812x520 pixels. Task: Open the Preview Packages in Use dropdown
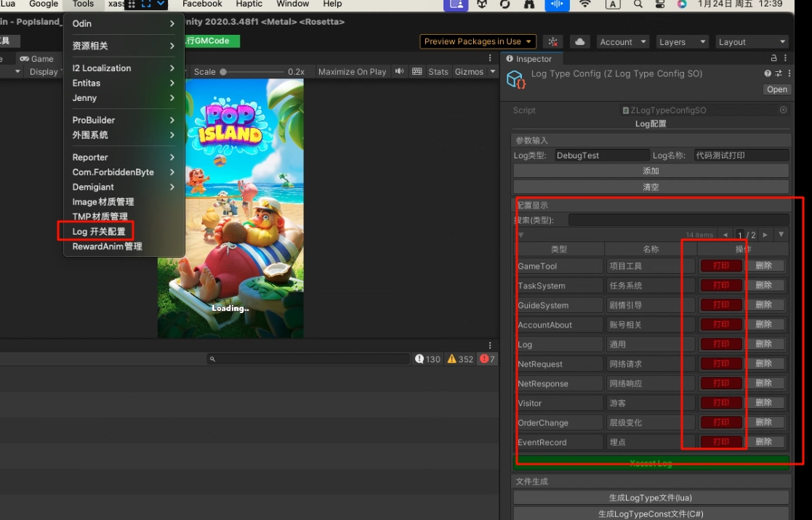tap(478, 41)
